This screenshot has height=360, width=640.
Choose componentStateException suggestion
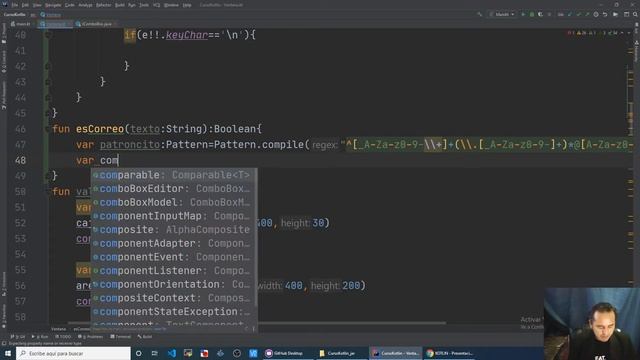point(173,312)
